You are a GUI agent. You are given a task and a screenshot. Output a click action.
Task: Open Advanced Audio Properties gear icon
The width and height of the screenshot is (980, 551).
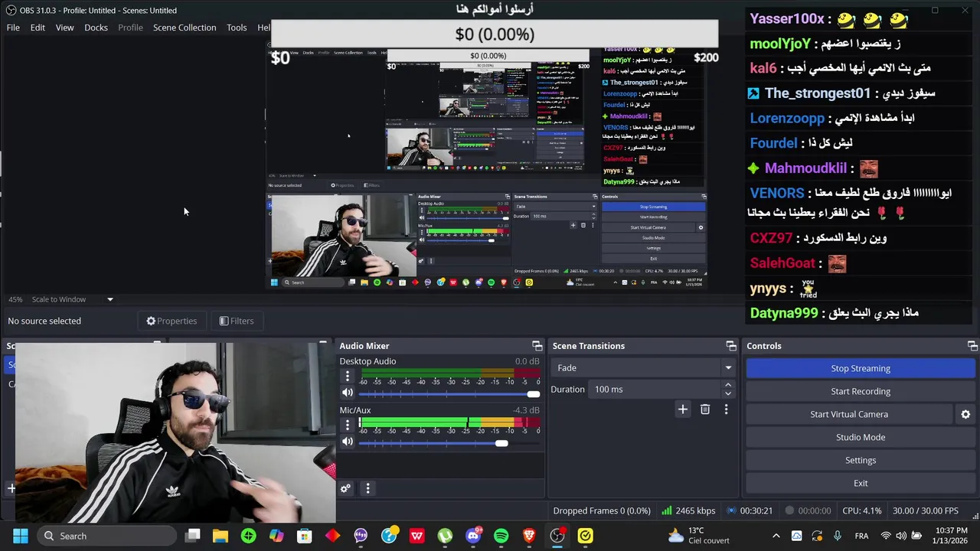click(x=345, y=488)
